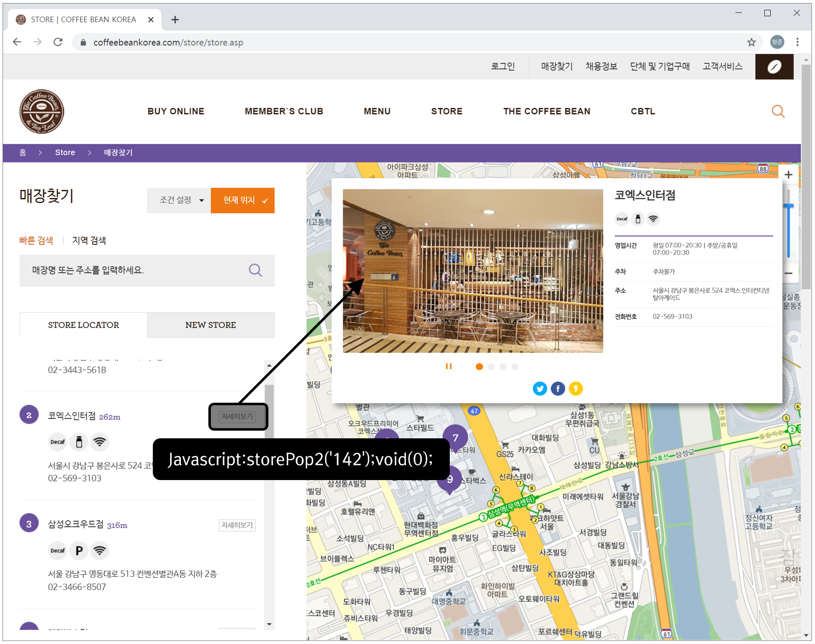The height and width of the screenshot is (644, 815).
Task: Switch to 빠른 검색 tab
Action: 36,240
